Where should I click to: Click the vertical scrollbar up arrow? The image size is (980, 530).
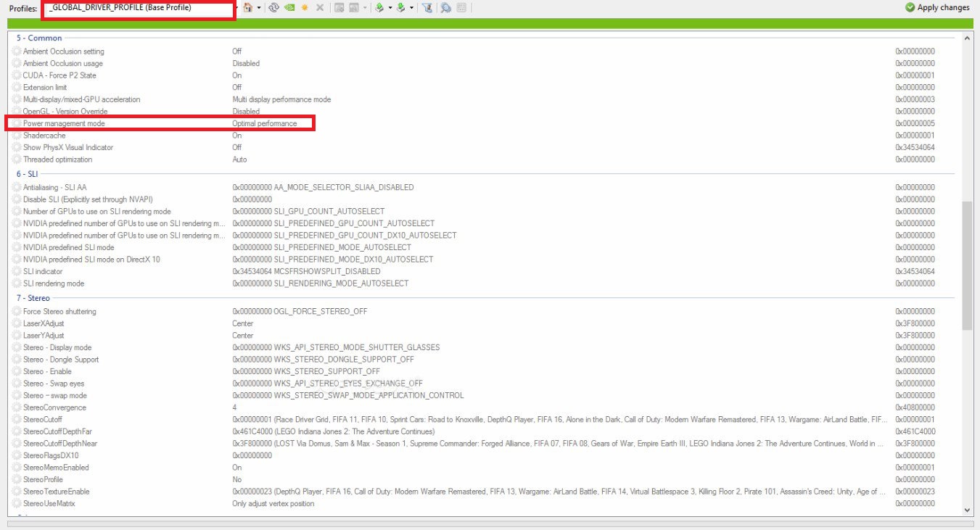966,38
